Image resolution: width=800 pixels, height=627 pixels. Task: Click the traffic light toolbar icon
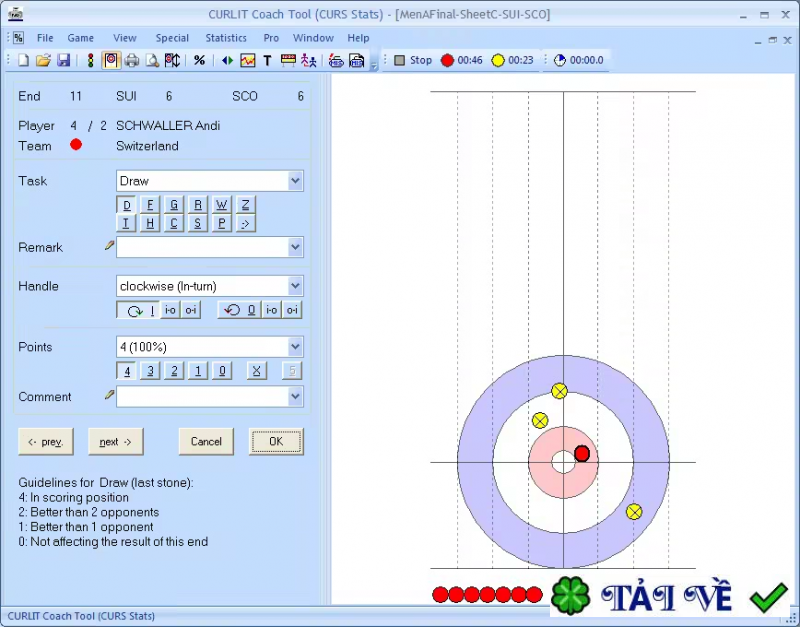(x=90, y=60)
